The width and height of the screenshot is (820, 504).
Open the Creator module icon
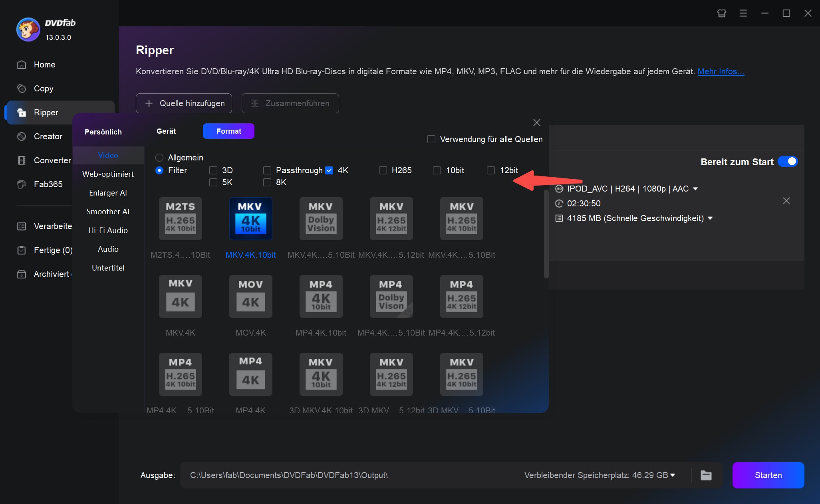(x=22, y=136)
